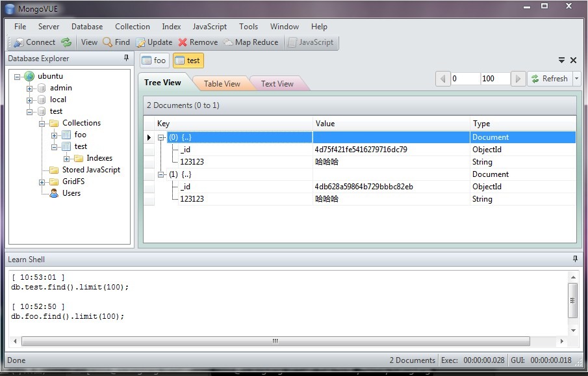Image resolution: width=588 pixels, height=376 pixels.
Task: Open the Index menu
Action: [x=172, y=27]
